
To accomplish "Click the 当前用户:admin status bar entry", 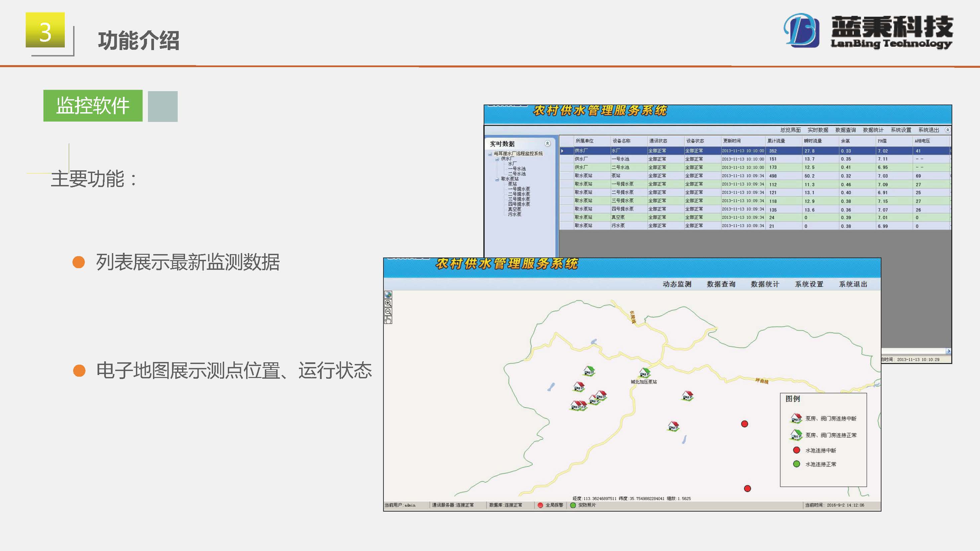I will 400,505.
